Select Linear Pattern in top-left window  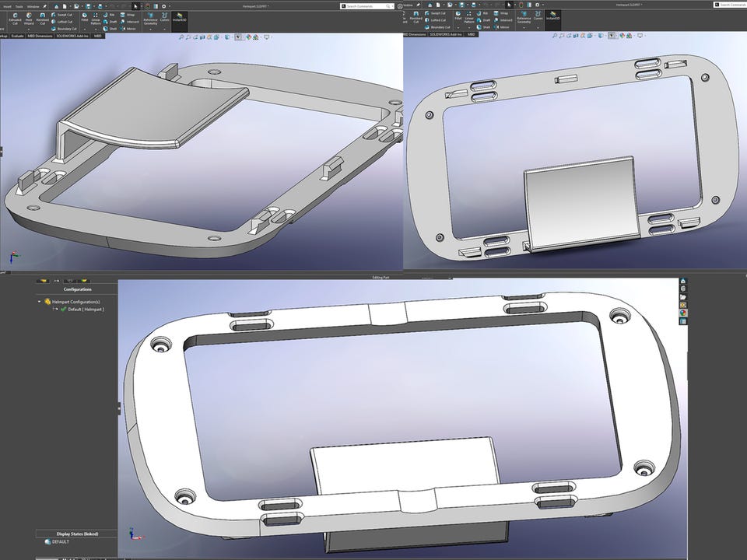coord(96,19)
